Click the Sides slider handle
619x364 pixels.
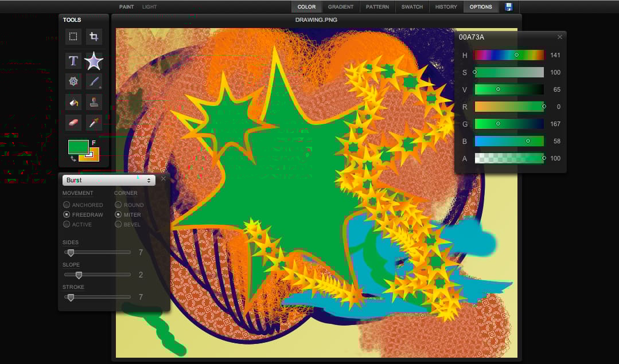pos(71,253)
